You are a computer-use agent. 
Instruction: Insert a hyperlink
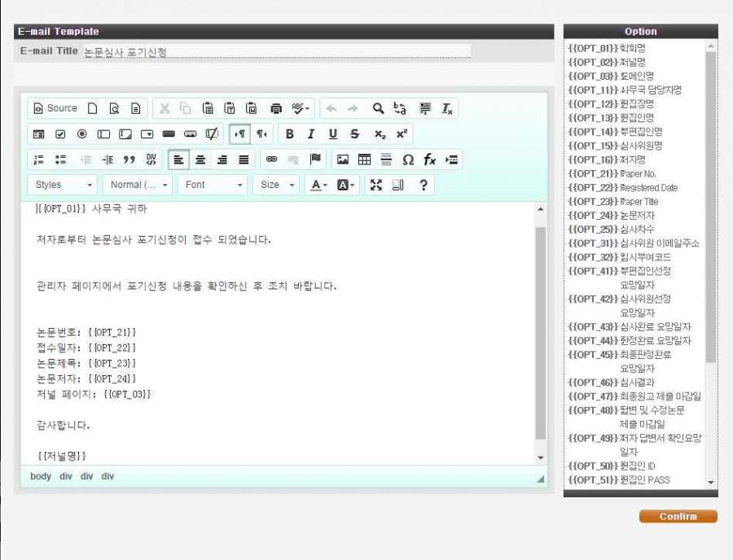click(271, 160)
